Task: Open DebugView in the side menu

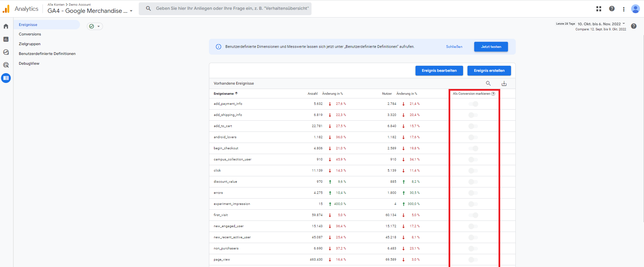Action: [x=29, y=63]
